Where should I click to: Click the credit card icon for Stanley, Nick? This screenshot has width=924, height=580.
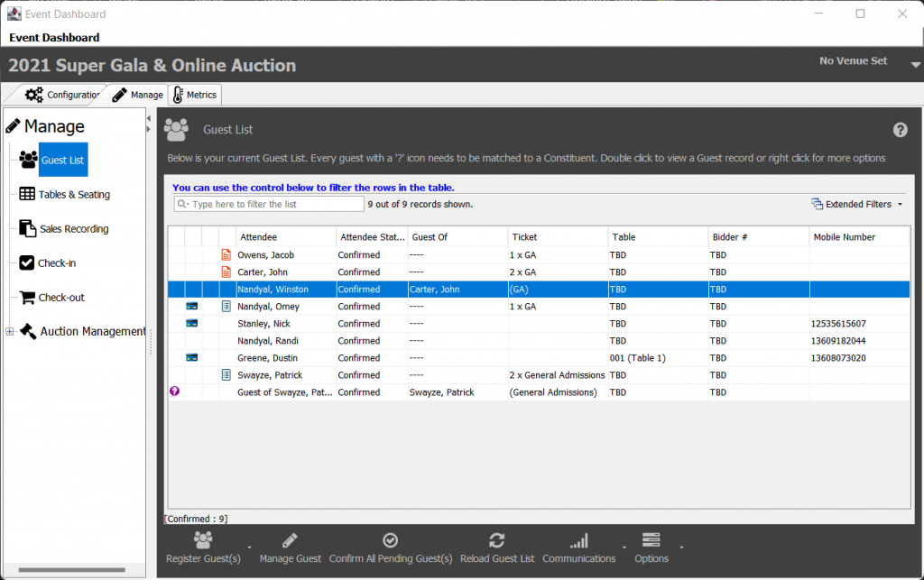pyautogui.click(x=191, y=323)
